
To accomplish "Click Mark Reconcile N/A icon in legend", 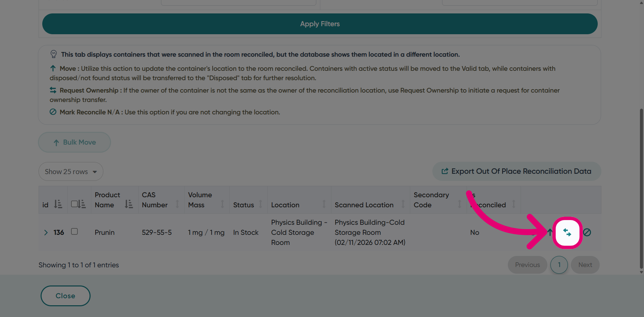I will point(53,112).
